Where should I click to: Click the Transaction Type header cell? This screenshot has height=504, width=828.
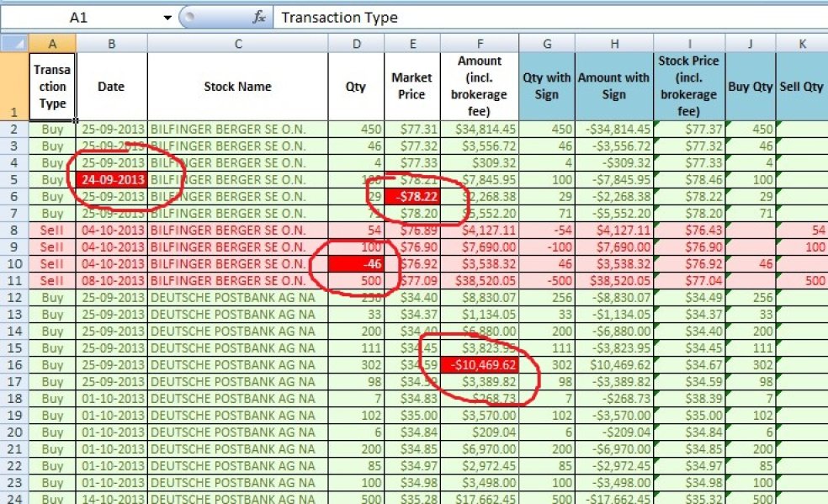[51, 84]
